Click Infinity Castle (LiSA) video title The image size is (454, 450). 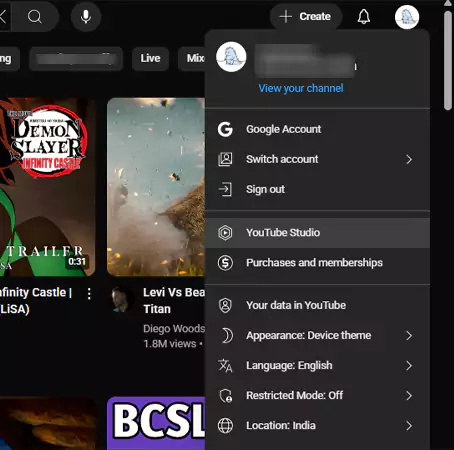coord(36,301)
